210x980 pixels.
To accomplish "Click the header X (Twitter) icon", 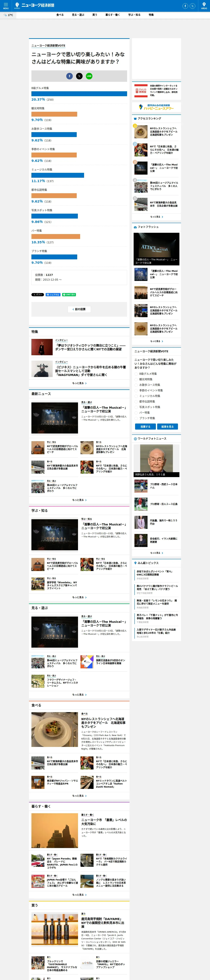I will coord(192,6).
